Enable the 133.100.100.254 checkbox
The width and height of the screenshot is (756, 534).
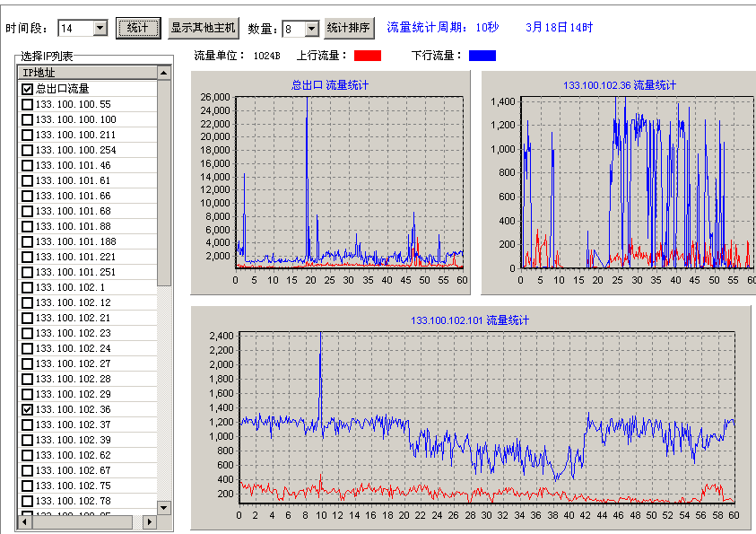coord(27,150)
